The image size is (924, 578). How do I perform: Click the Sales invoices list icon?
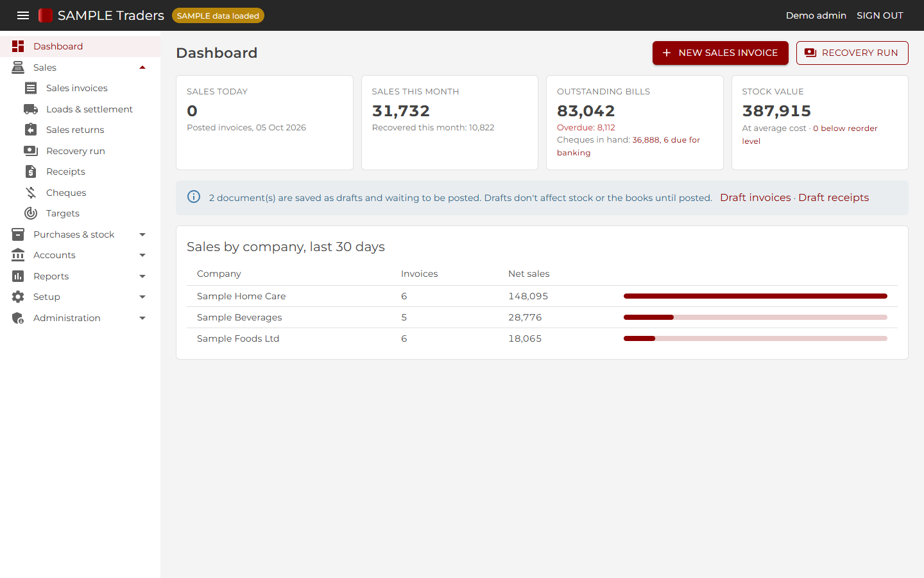31,88
